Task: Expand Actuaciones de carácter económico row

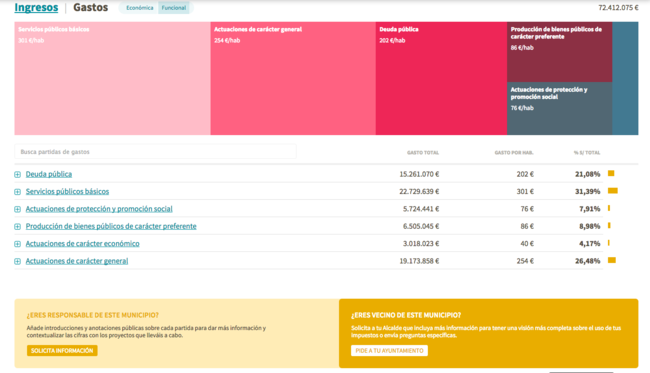Action: tap(17, 244)
